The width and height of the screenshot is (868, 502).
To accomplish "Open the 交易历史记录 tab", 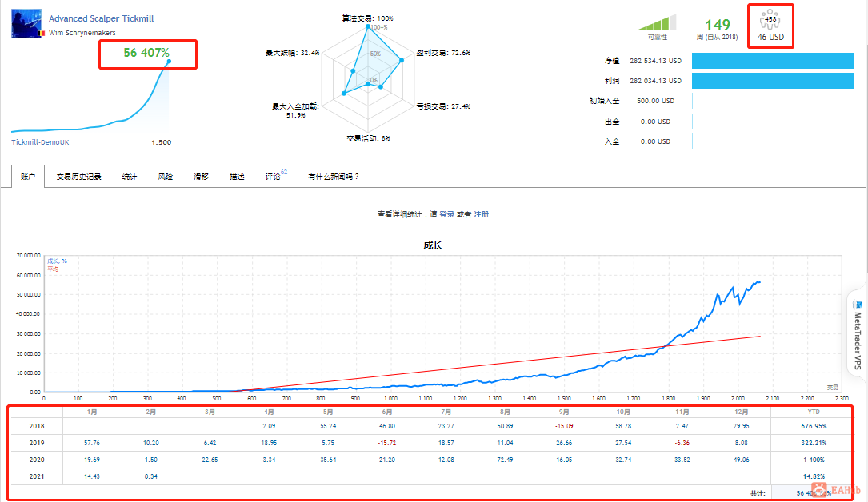I will 78,177.
